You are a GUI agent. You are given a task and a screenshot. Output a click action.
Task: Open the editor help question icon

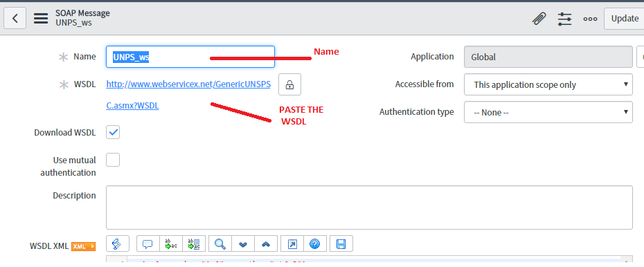[x=315, y=243]
